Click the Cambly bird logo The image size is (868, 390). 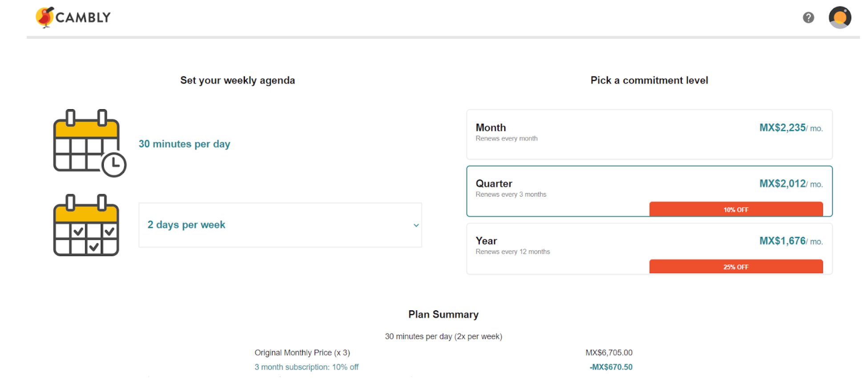click(45, 17)
